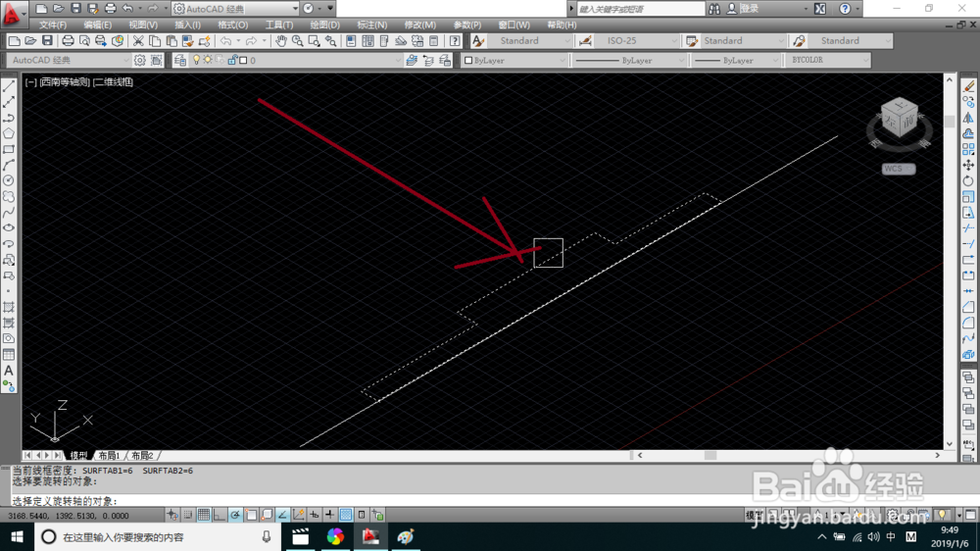The height and width of the screenshot is (551, 980).
Task: Open the 标注(N) menu
Action: point(371,25)
